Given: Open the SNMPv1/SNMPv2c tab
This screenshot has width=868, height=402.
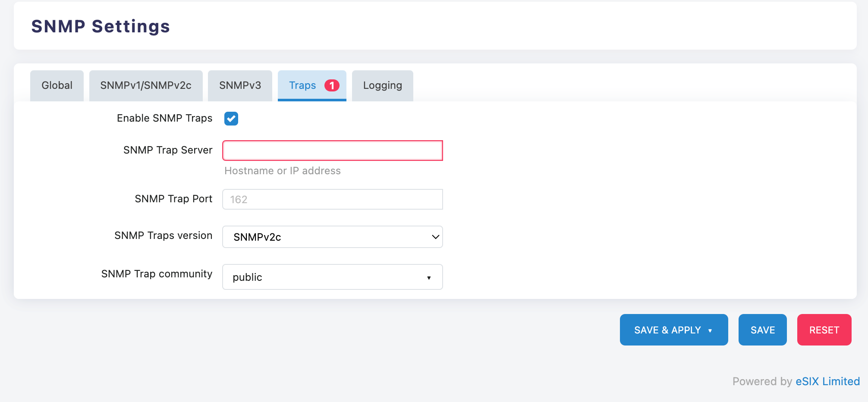Looking at the screenshot, I should coord(146,85).
